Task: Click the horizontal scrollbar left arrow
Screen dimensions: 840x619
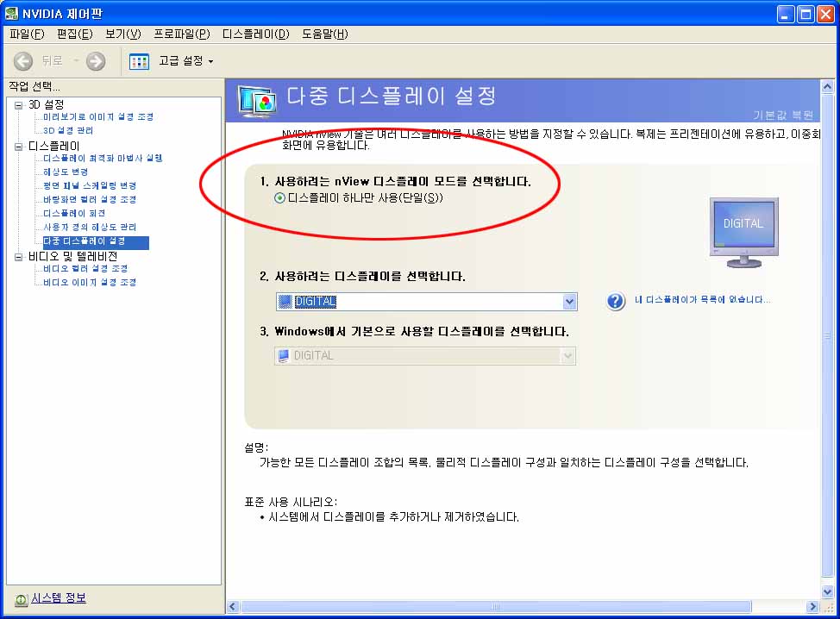Action: [x=233, y=607]
